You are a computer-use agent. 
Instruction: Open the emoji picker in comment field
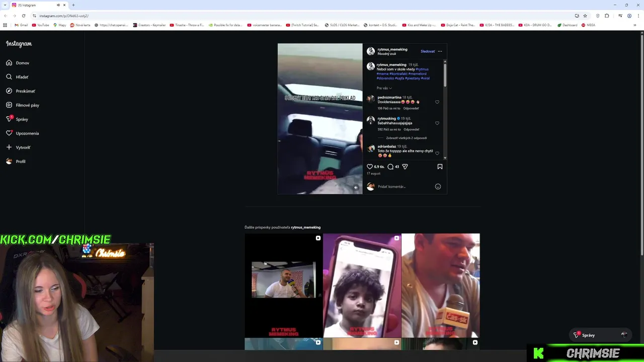point(438,187)
